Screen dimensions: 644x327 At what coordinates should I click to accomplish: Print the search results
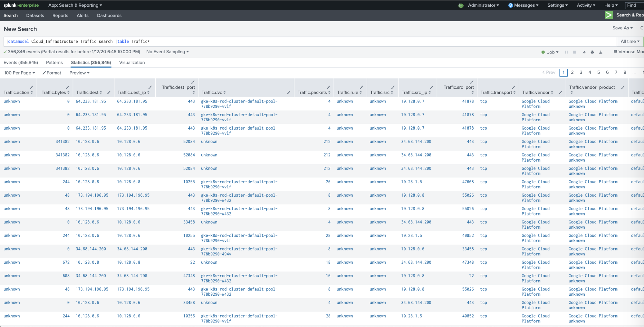coord(592,52)
